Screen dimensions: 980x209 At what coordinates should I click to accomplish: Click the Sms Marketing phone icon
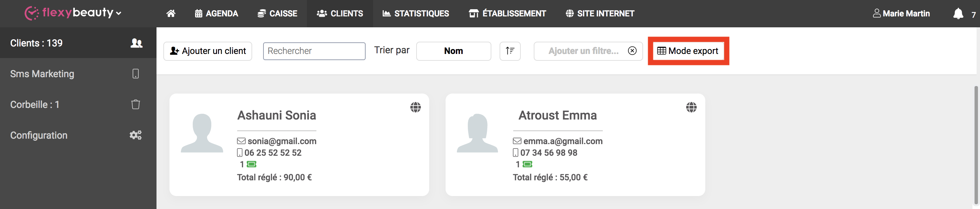tap(135, 74)
